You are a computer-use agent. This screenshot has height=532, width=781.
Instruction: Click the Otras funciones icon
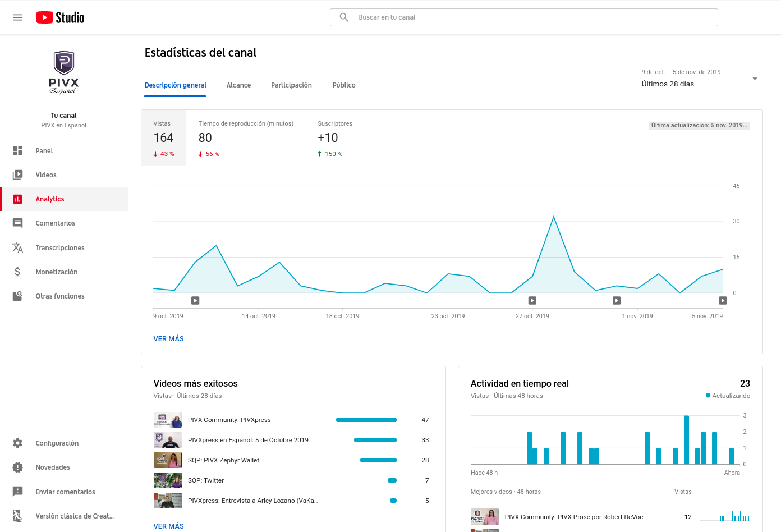click(x=18, y=296)
